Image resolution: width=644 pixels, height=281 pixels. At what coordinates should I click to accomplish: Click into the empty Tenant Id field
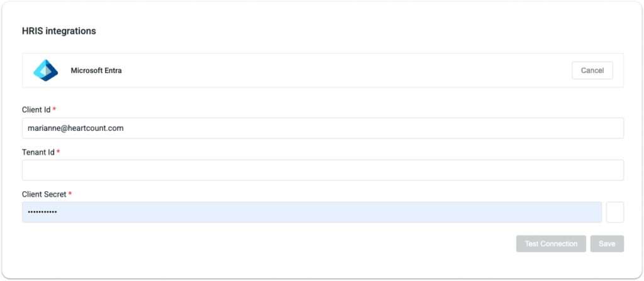coord(322,170)
